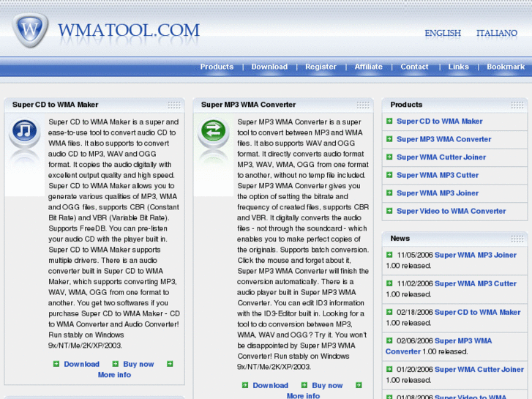Open Super CD to WMA Maker product link in Products panel
The height and width of the screenshot is (399, 532).
(439, 122)
